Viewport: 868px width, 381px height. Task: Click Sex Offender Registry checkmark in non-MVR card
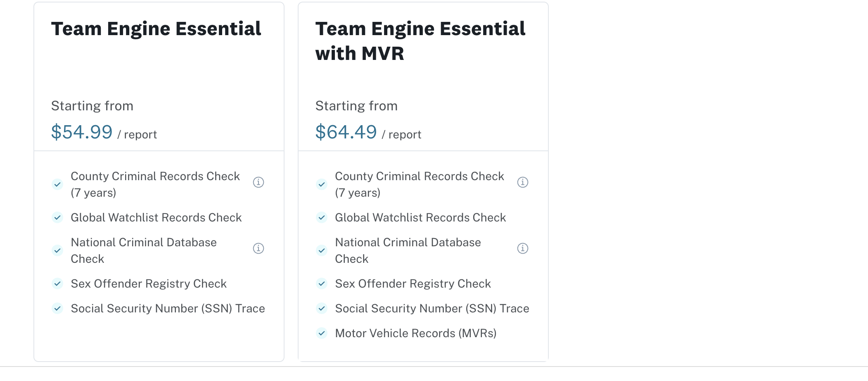click(57, 283)
